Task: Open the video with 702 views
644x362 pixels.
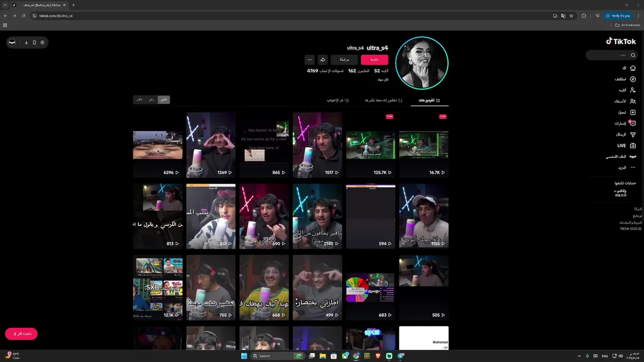Action: point(211,288)
